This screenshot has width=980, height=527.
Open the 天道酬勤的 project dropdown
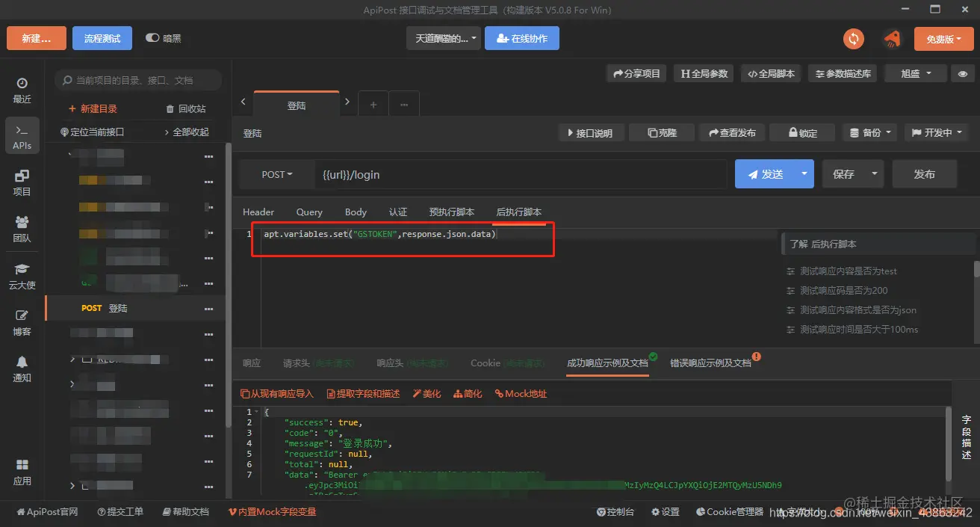coord(445,38)
